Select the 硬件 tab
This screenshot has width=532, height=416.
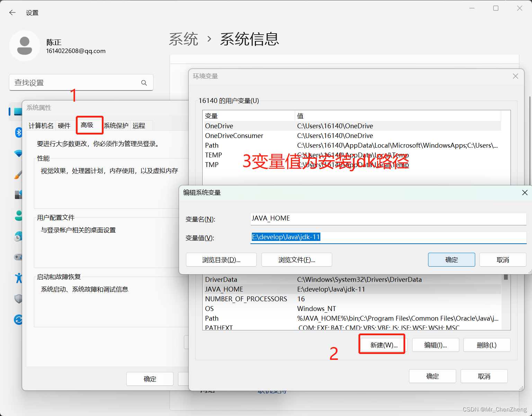point(64,125)
